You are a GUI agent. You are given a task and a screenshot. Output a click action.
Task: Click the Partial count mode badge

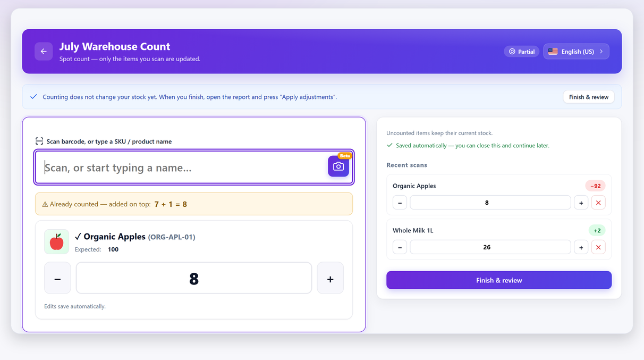click(x=522, y=52)
